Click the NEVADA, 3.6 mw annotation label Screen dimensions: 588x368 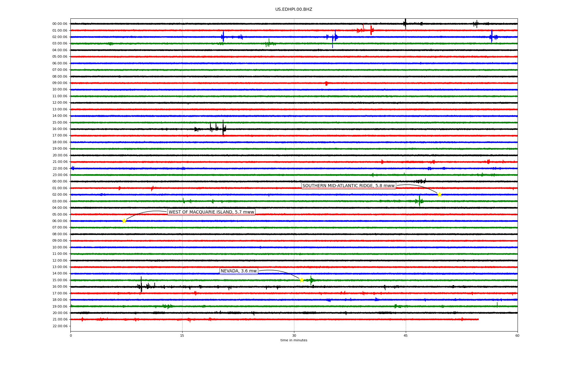tap(239, 271)
